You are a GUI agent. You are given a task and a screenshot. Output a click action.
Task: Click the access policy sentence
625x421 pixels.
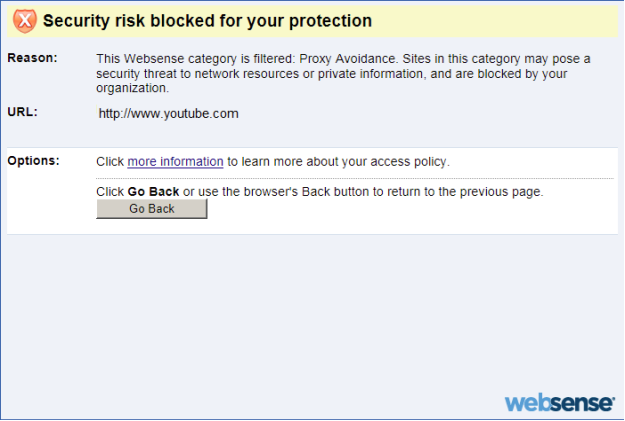point(273,161)
